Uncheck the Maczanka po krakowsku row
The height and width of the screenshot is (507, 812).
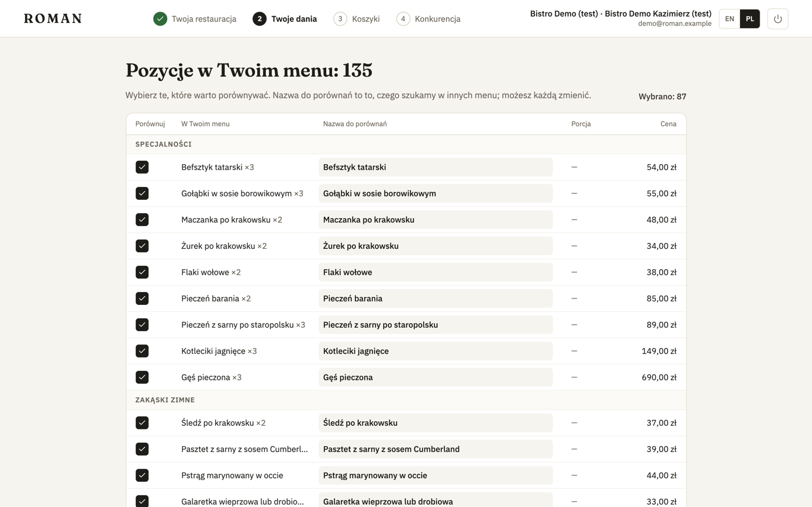(142, 220)
